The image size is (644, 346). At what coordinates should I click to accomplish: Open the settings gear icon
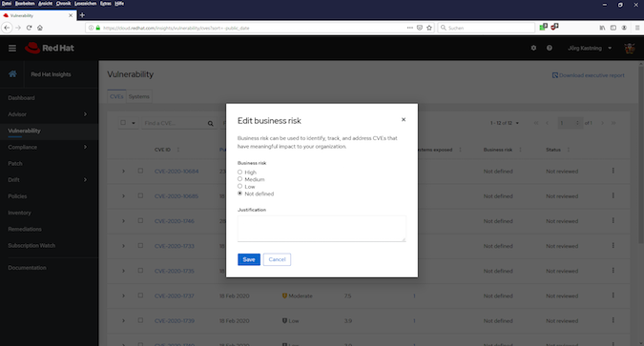tap(533, 48)
